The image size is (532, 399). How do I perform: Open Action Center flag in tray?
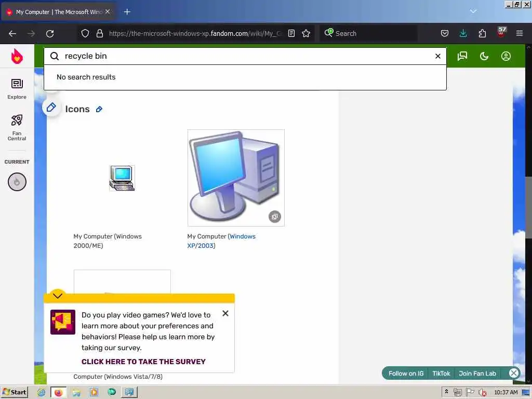click(470, 393)
